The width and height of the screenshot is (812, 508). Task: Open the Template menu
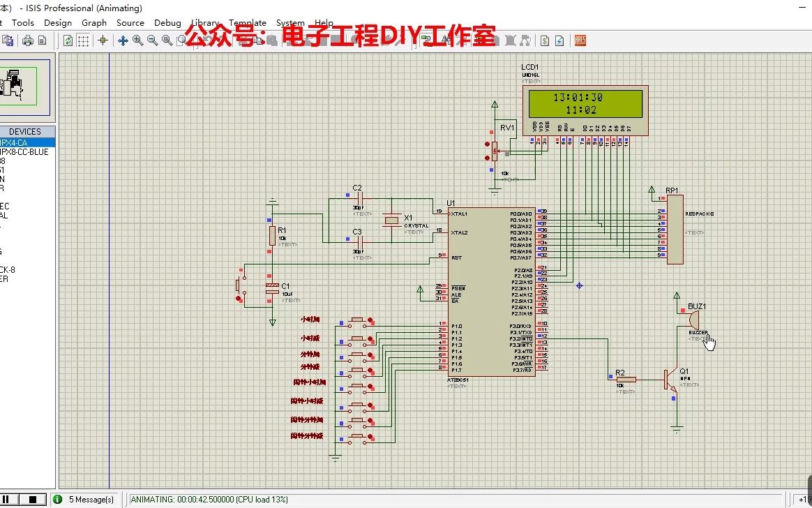pyautogui.click(x=248, y=22)
